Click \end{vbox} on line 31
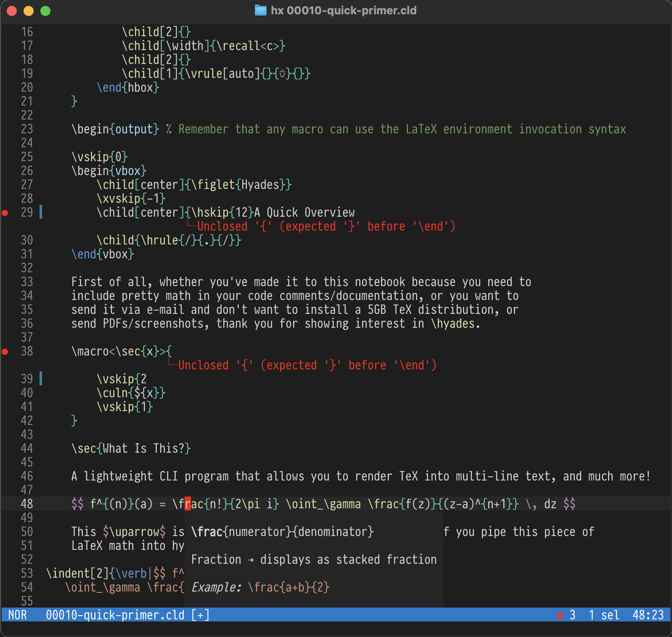 (x=103, y=254)
